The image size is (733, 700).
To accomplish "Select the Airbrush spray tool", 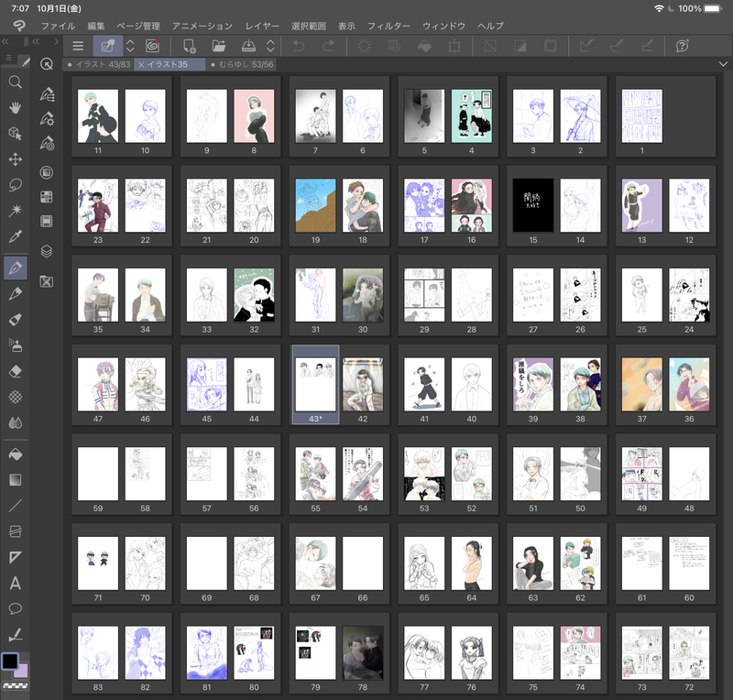I will 15,346.
